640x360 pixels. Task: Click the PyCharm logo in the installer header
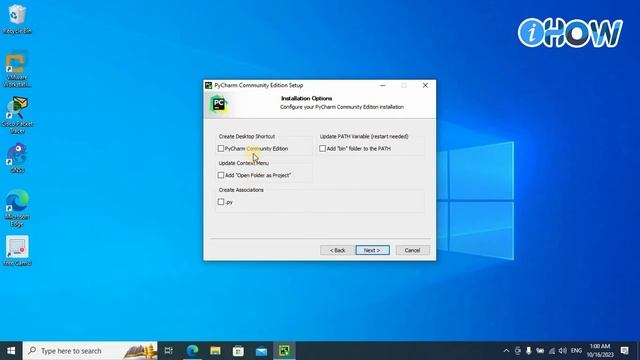tap(219, 104)
